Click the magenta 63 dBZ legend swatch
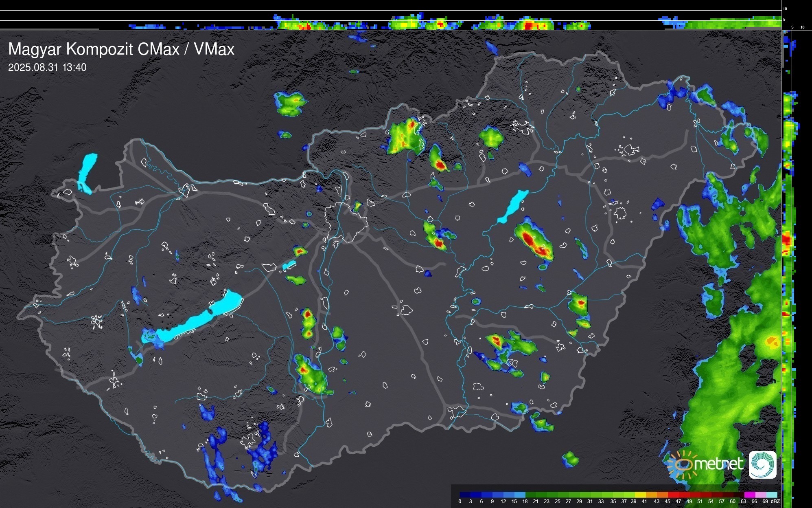Screen dimensions: 812x508 [x=749, y=495]
